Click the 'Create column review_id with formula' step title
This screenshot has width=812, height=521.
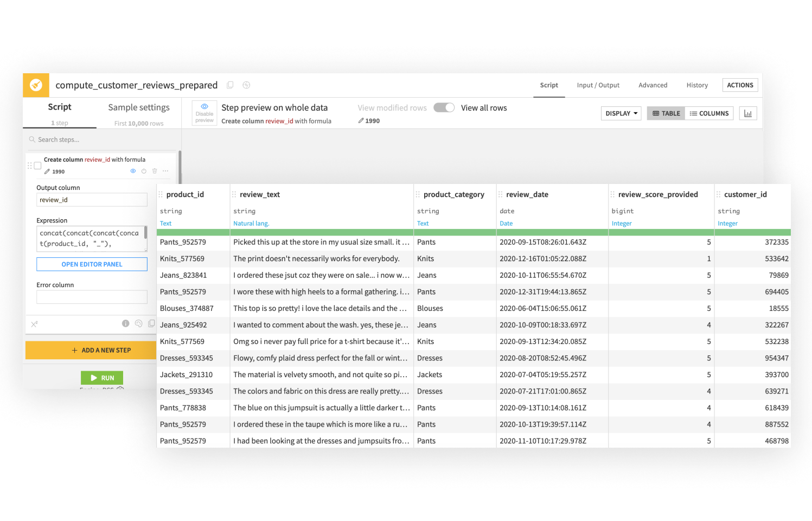[94, 160]
